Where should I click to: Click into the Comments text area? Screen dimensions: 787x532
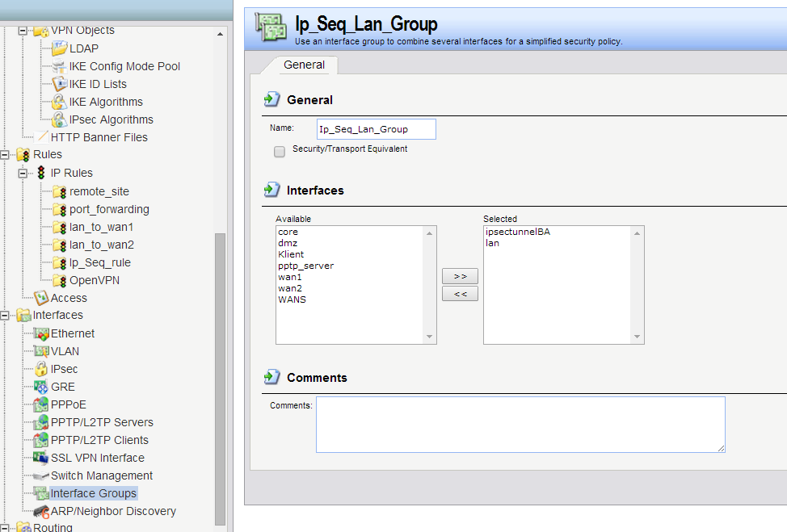[x=520, y=425]
